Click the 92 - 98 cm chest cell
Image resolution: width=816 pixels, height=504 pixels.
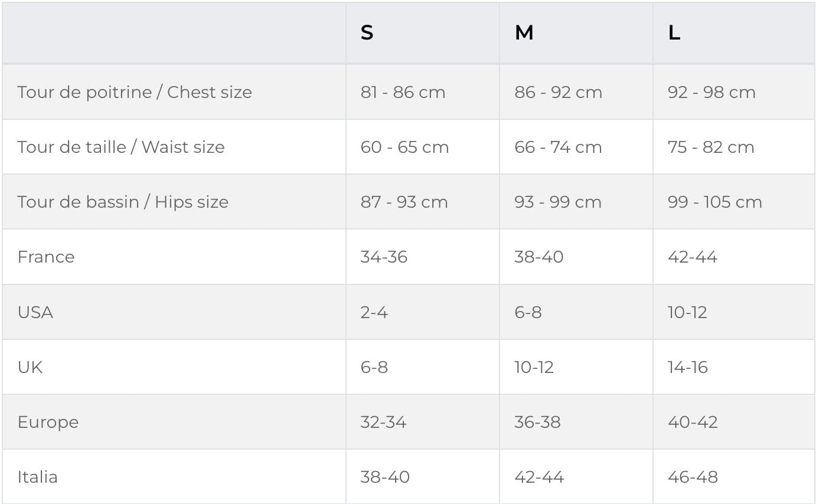[x=711, y=92]
